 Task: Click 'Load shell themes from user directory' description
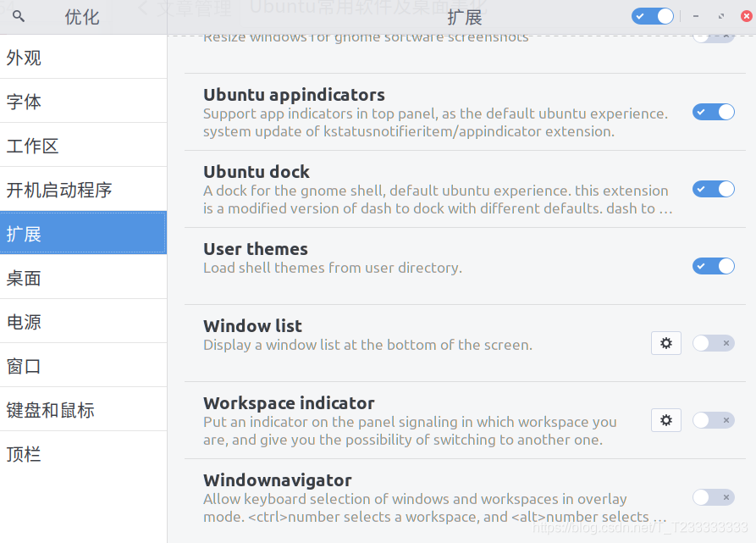333,268
